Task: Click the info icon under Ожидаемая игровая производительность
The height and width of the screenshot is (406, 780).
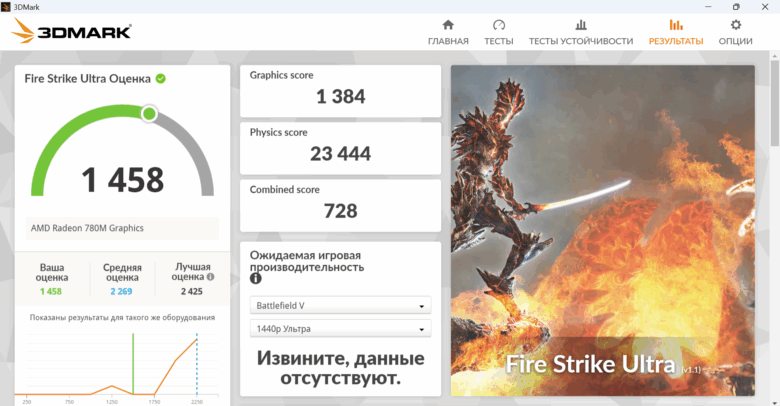Action: point(256,279)
